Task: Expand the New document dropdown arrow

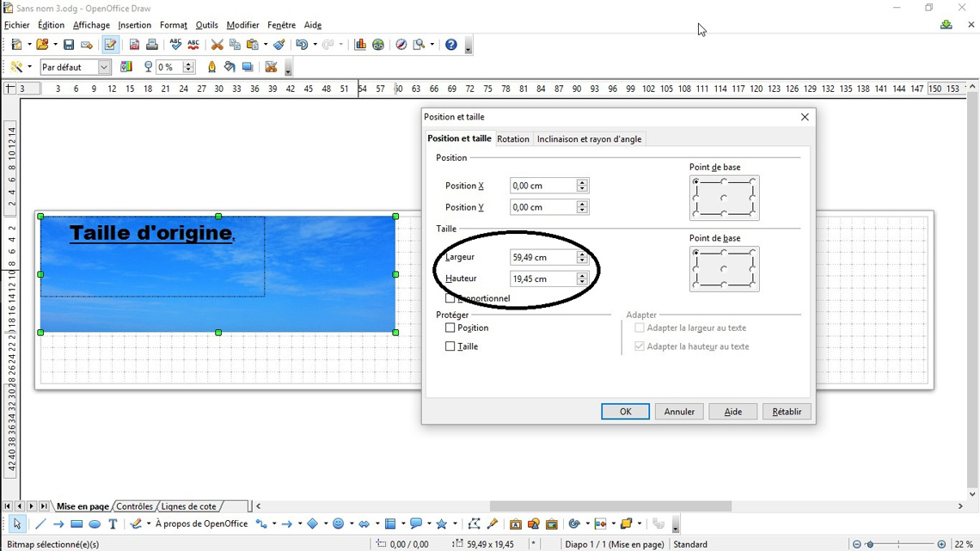Action: pyautogui.click(x=28, y=45)
